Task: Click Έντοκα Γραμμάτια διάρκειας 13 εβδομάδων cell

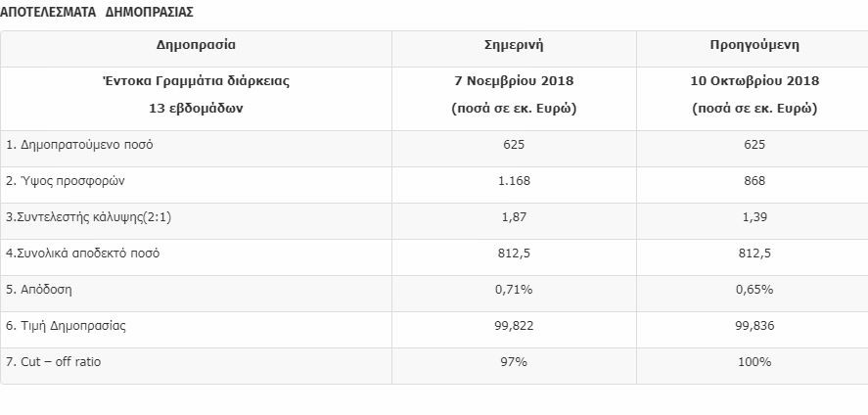Action: [x=196, y=95]
